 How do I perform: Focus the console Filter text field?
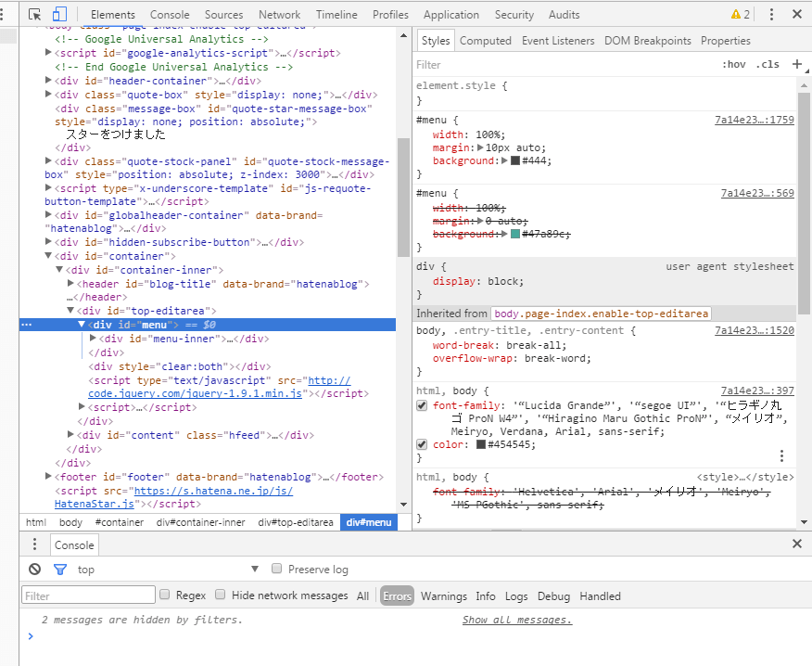point(89,595)
